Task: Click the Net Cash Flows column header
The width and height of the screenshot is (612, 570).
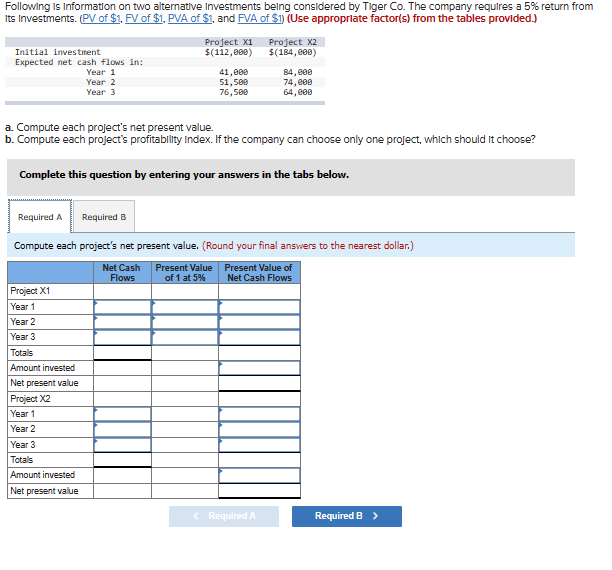Action: click(x=122, y=273)
